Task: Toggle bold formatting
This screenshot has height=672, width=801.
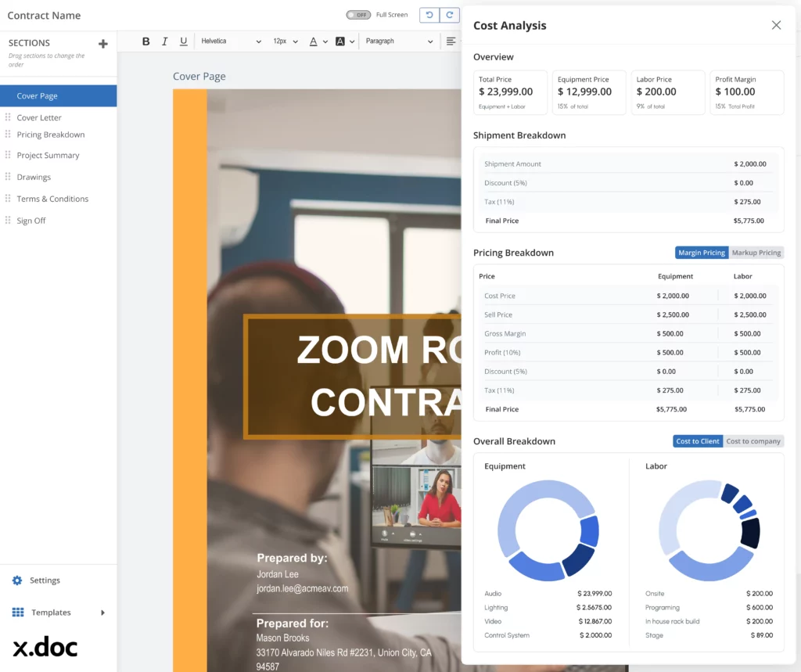Action: point(145,41)
